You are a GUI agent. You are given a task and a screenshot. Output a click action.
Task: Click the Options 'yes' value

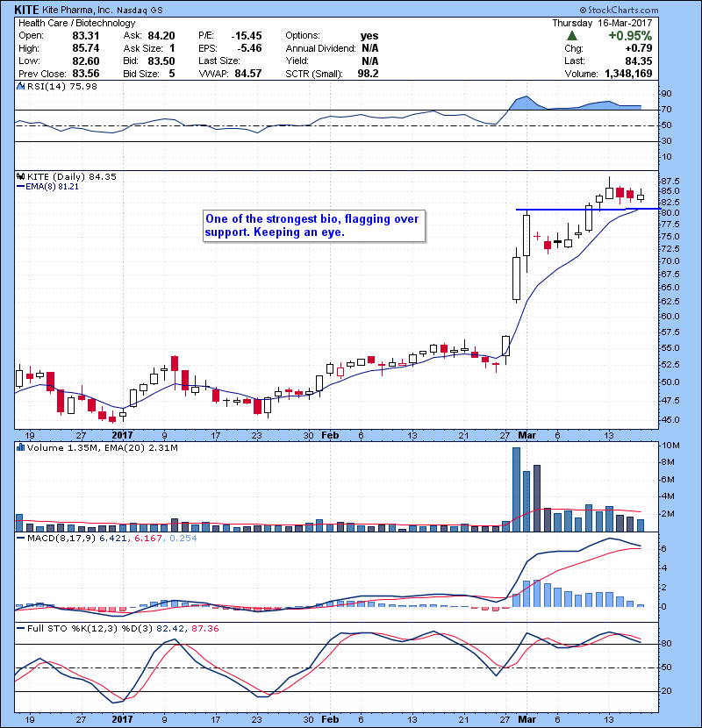(369, 36)
